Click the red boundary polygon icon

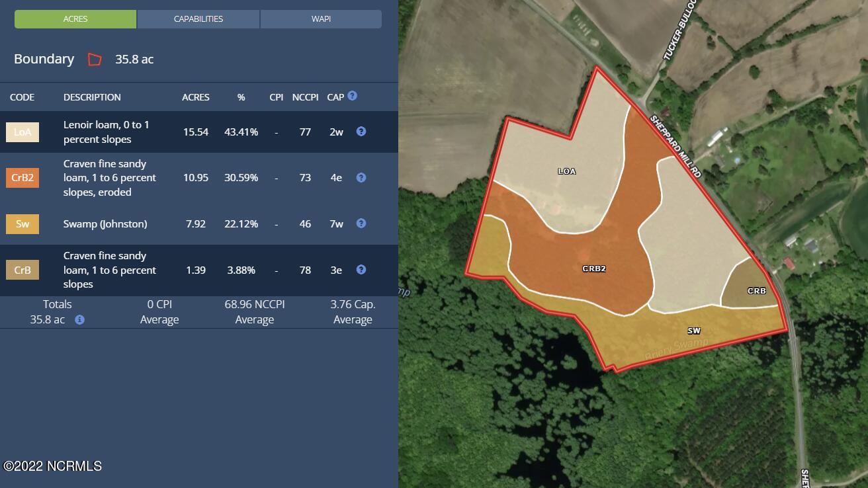[95, 60]
